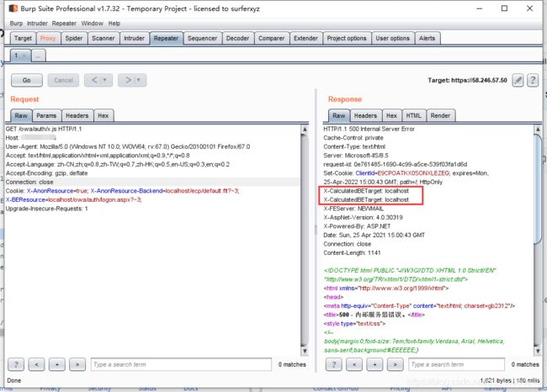Go to next match in request search

coord(77,364)
